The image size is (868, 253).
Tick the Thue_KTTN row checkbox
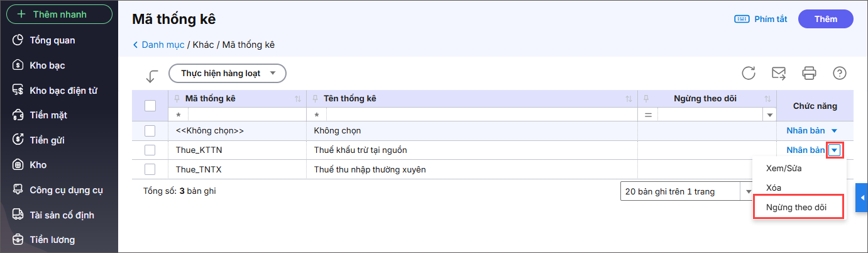pyautogui.click(x=150, y=150)
